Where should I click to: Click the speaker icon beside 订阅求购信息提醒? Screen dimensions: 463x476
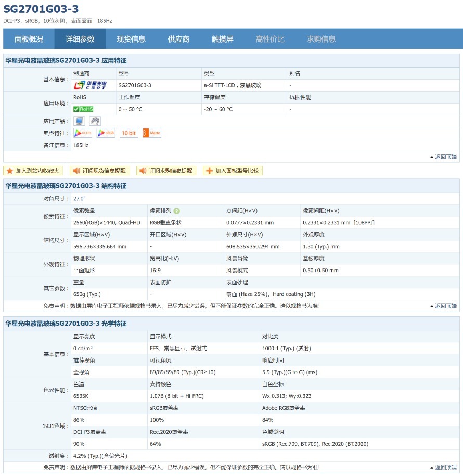coord(143,171)
